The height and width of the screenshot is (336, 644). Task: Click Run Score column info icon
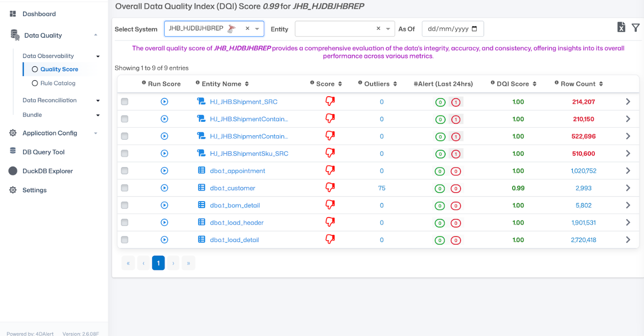[x=144, y=83]
